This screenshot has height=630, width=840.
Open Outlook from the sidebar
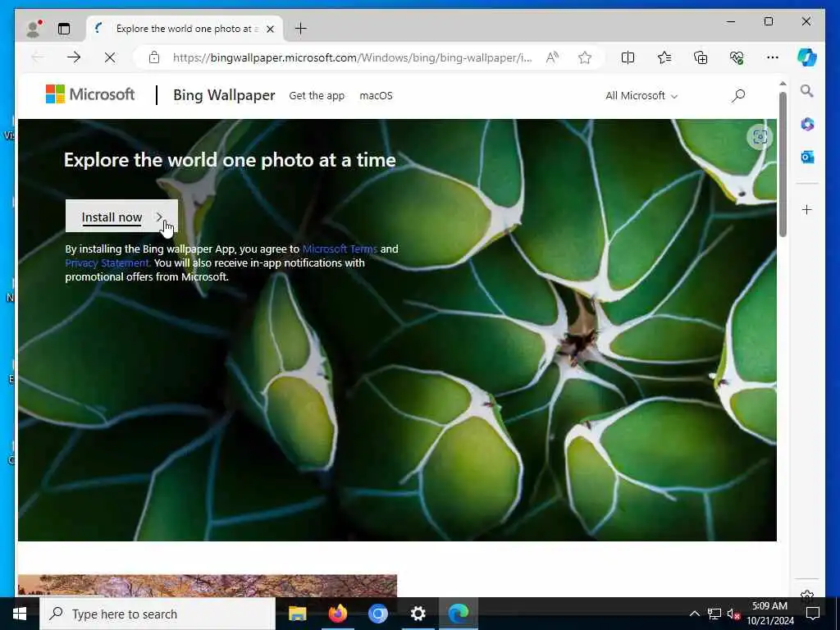807,157
